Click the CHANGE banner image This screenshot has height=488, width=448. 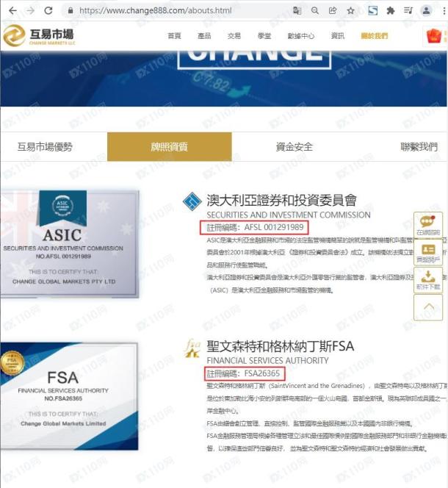pos(224,79)
